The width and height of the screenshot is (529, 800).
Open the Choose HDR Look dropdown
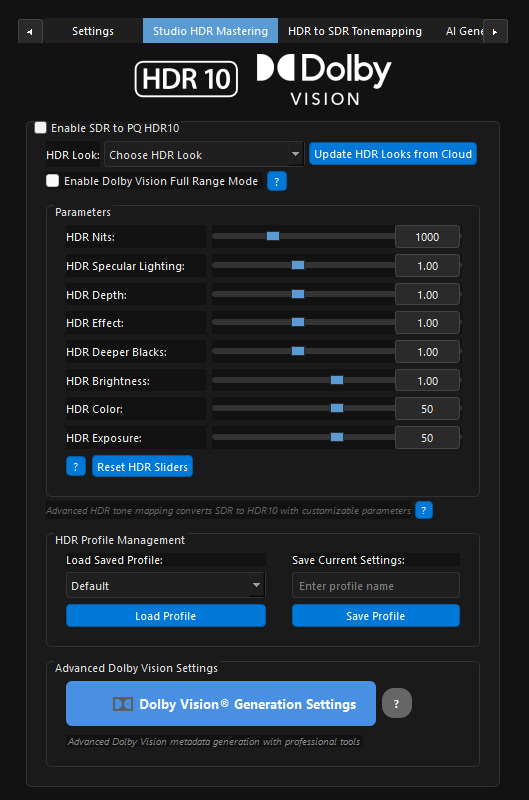click(x=204, y=155)
